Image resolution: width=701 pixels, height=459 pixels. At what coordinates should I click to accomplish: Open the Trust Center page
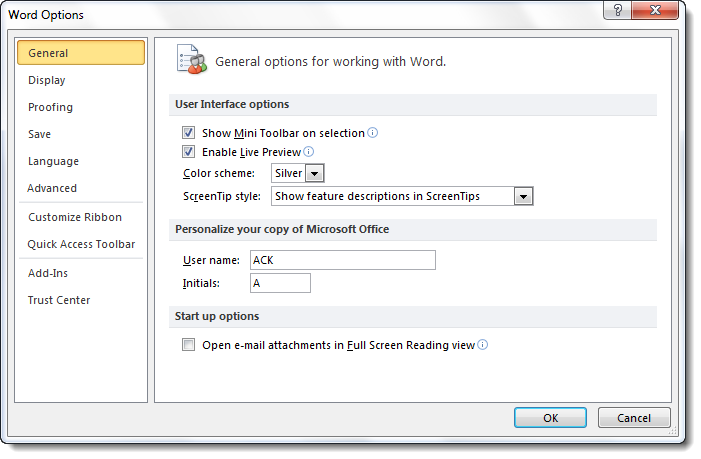tap(59, 300)
